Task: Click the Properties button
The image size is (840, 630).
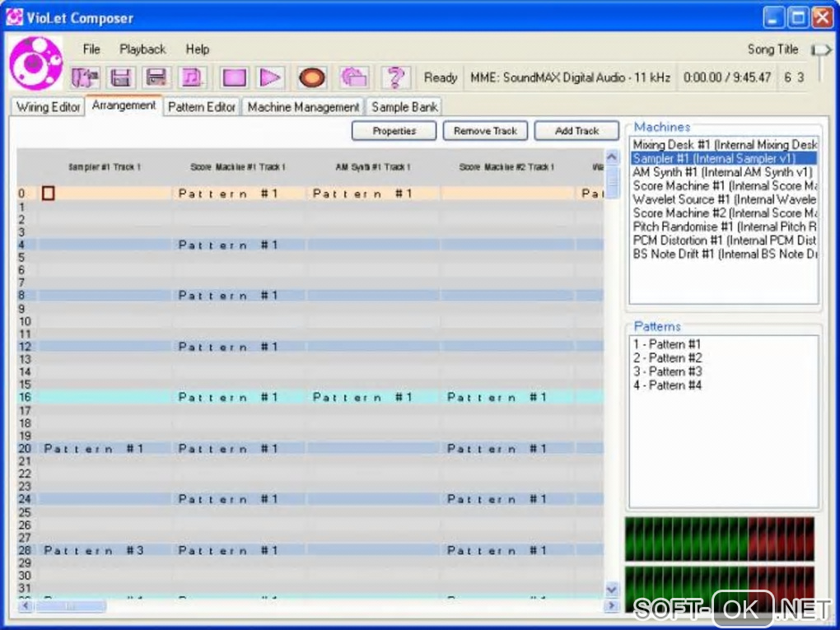Action: [394, 131]
